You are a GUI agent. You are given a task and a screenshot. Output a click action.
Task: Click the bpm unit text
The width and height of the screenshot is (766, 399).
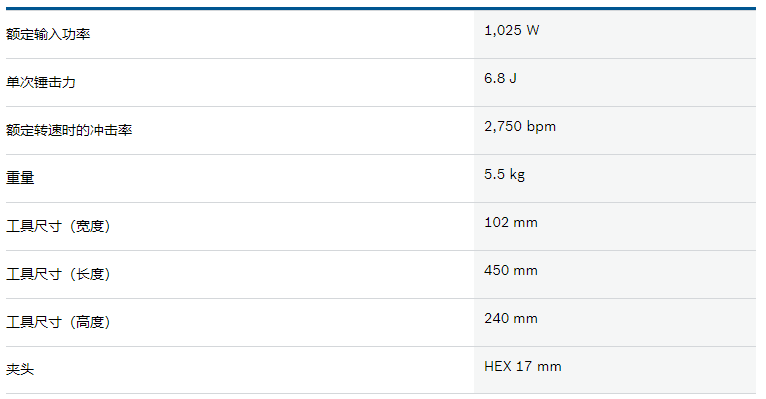(541, 127)
